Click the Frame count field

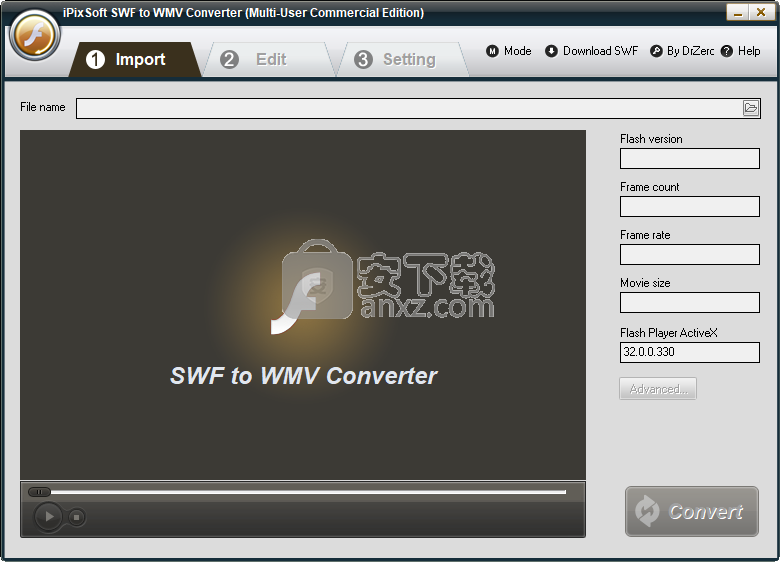(689, 206)
